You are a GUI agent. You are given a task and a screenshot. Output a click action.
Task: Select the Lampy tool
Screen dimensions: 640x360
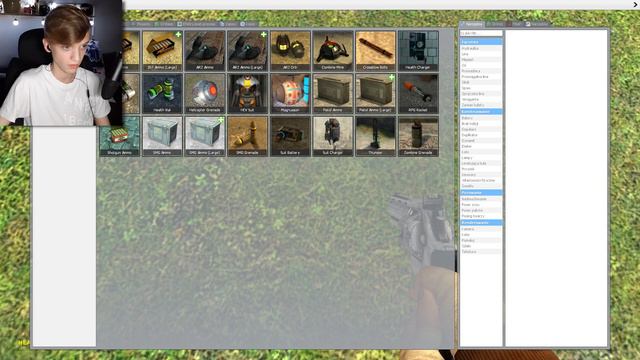click(x=481, y=158)
